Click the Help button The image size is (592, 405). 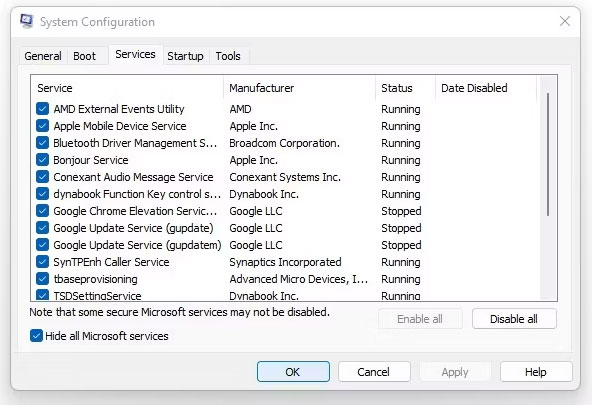536,372
